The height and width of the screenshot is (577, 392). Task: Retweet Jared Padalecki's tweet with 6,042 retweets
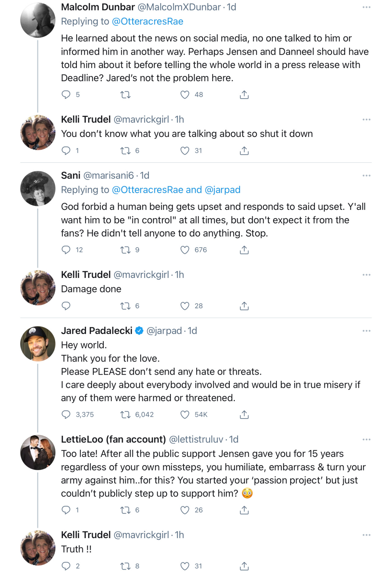click(125, 415)
